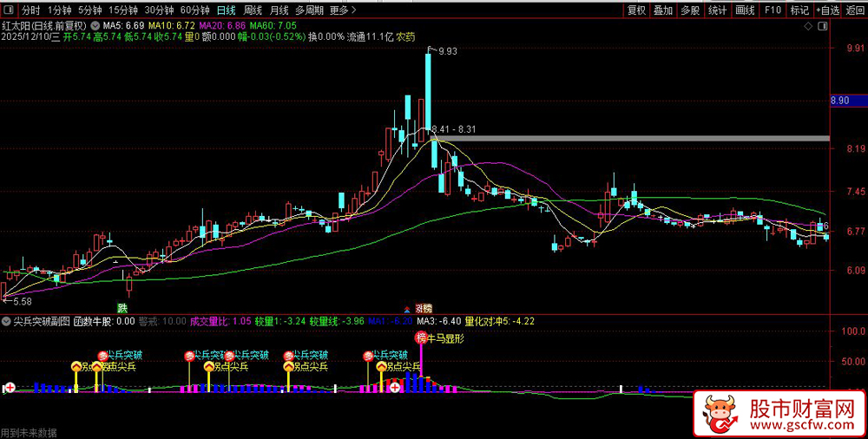Click the 流通11.1亿 float value
This screenshot has width=868, height=439.
370,36
